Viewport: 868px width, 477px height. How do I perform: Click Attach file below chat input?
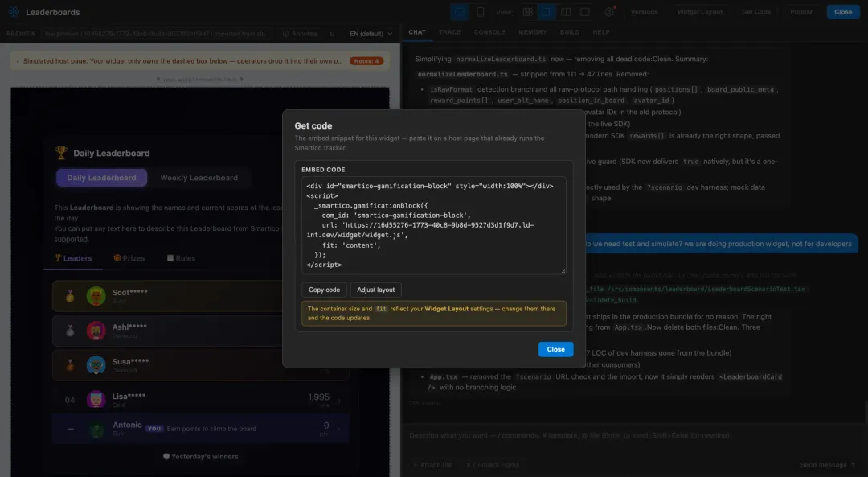[x=433, y=465]
